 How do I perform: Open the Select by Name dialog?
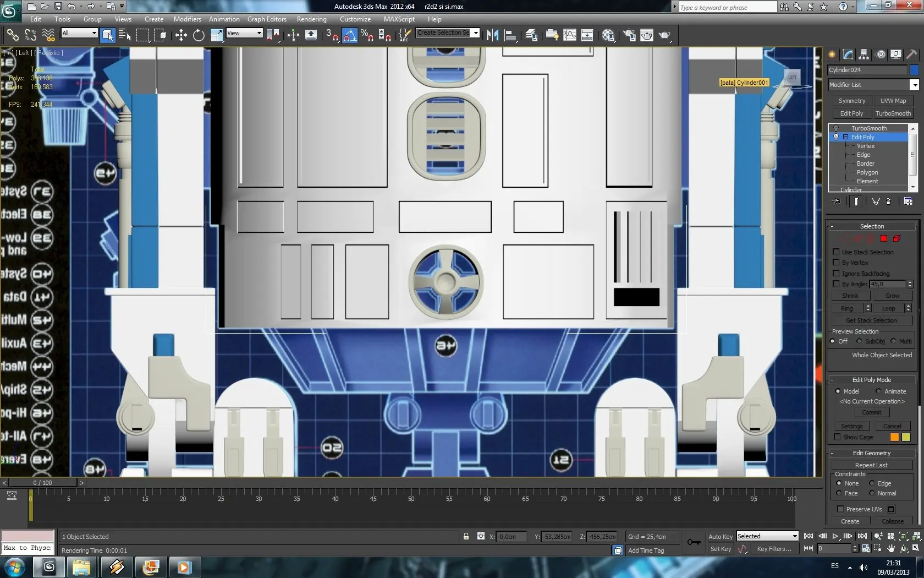pyautogui.click(x=125, y=35)
